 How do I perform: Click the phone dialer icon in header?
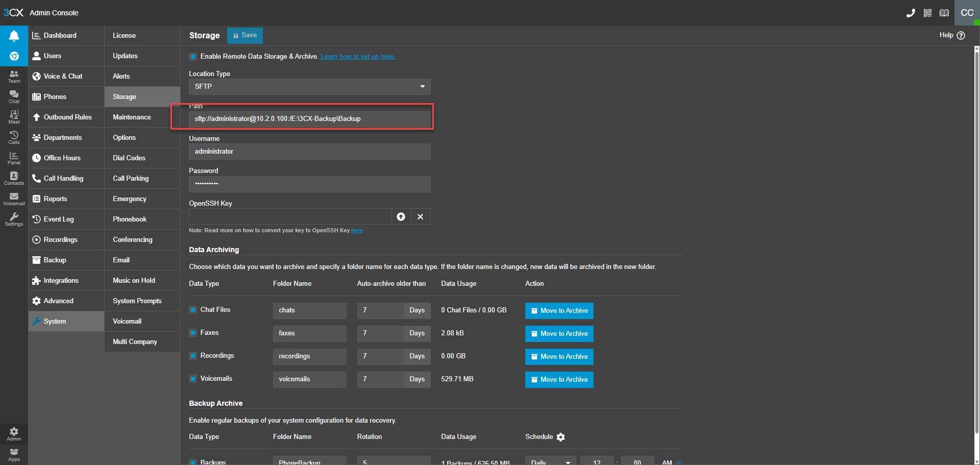click(x=911, y=13)
